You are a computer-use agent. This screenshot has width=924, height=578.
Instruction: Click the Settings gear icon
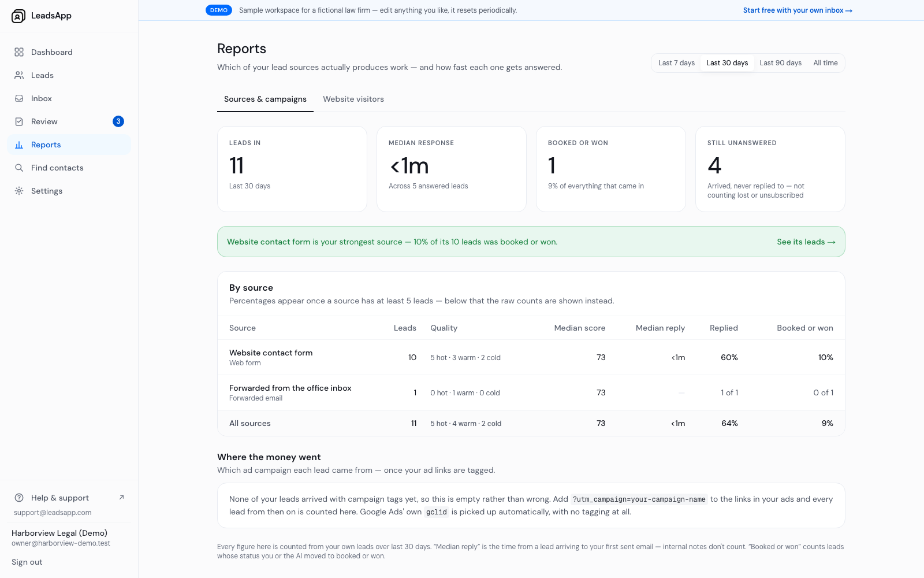pos(19,191)
